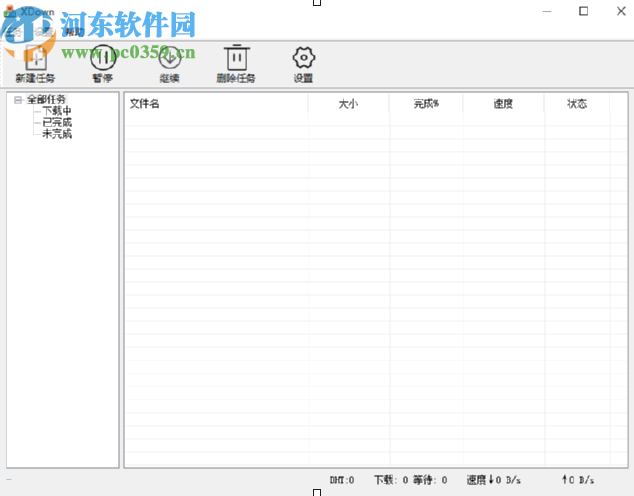634x496 pixels.
Task: Maximize the XDown window
Action: click(x=583, y=11)
